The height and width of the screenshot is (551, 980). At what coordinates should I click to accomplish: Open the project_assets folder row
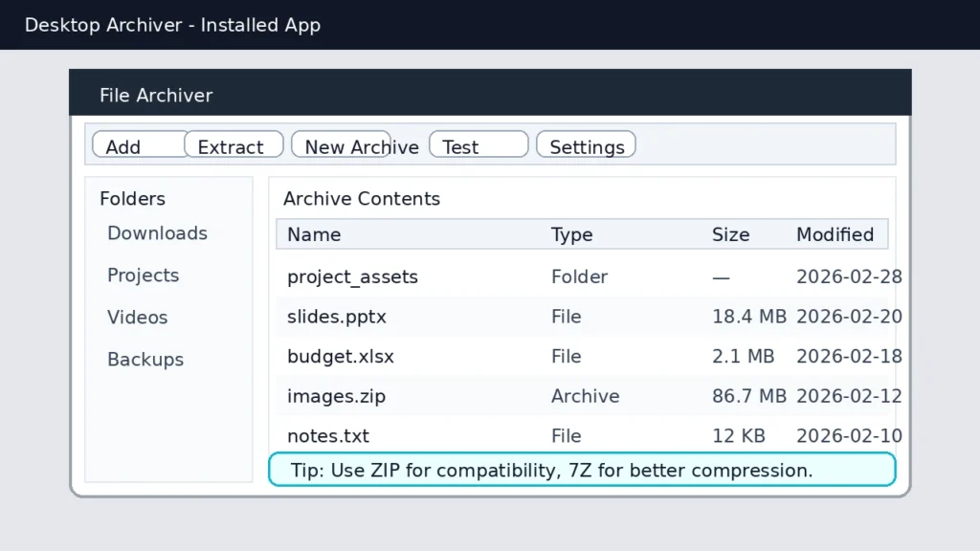coord(352,276)
